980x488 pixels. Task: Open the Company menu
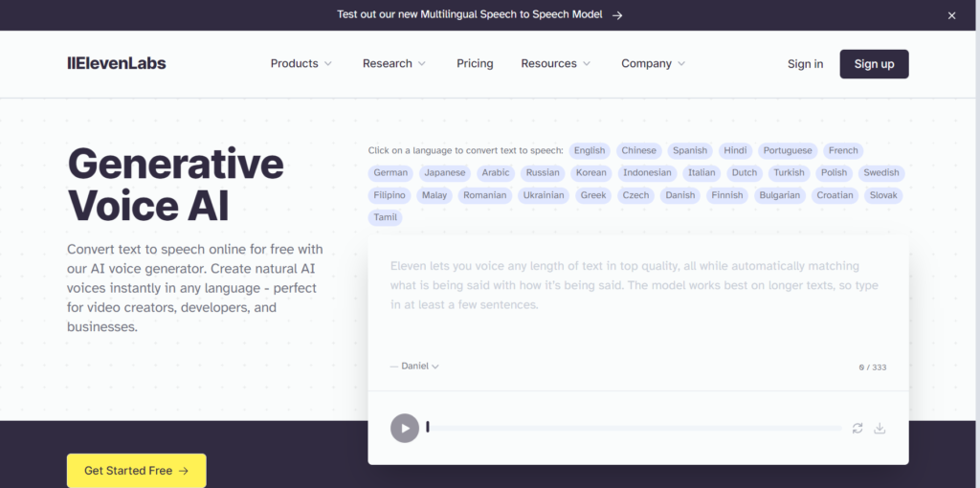click(653, 64)
